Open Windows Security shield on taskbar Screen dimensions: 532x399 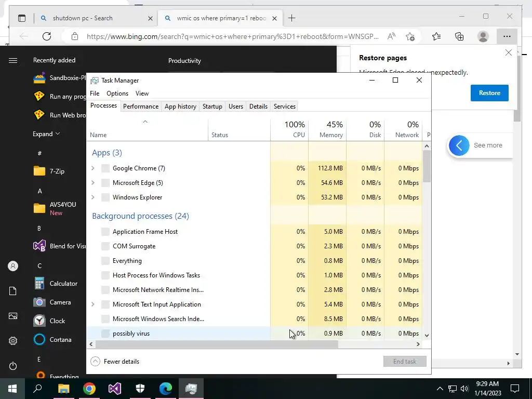click(140, 389)
